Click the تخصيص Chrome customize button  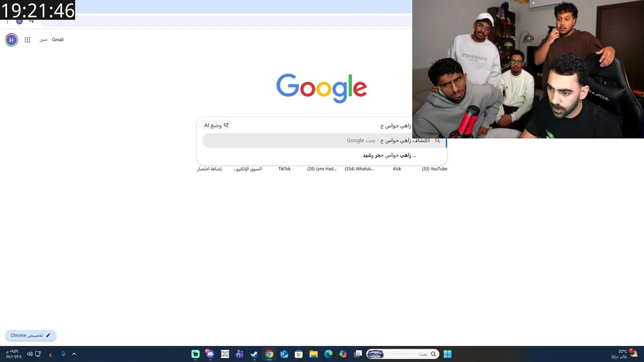tap(31, 335)
